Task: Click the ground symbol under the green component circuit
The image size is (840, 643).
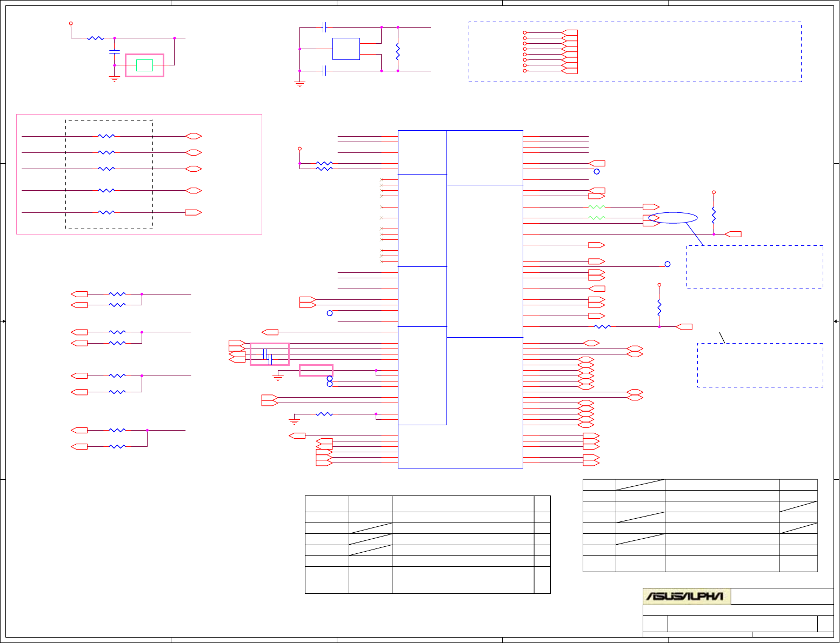Action: pos(114,79)
